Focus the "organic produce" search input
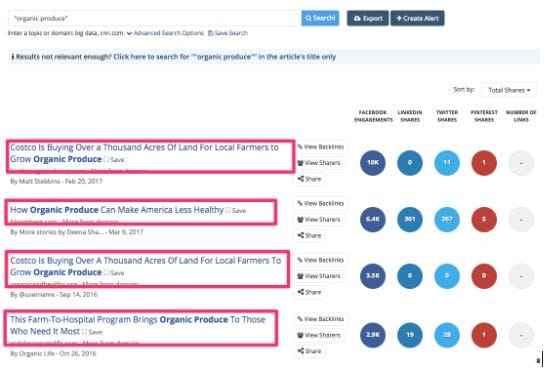 coord(155,18)
